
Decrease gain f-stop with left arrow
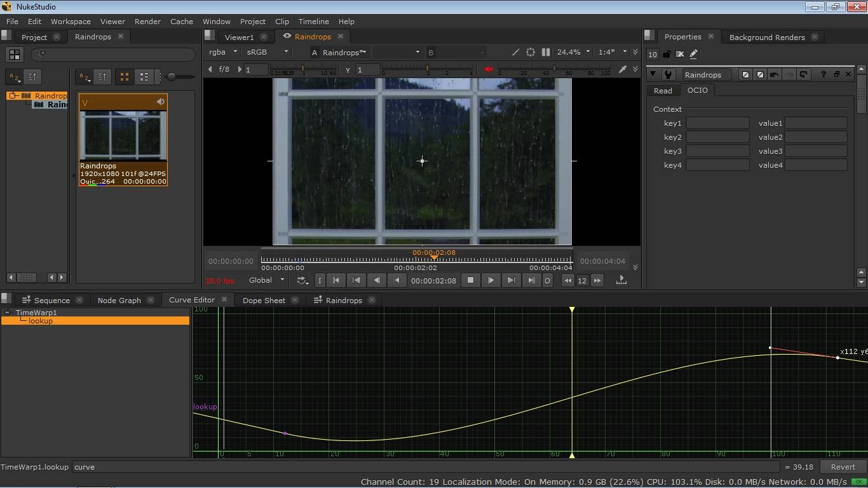click(x=210, y=69)
